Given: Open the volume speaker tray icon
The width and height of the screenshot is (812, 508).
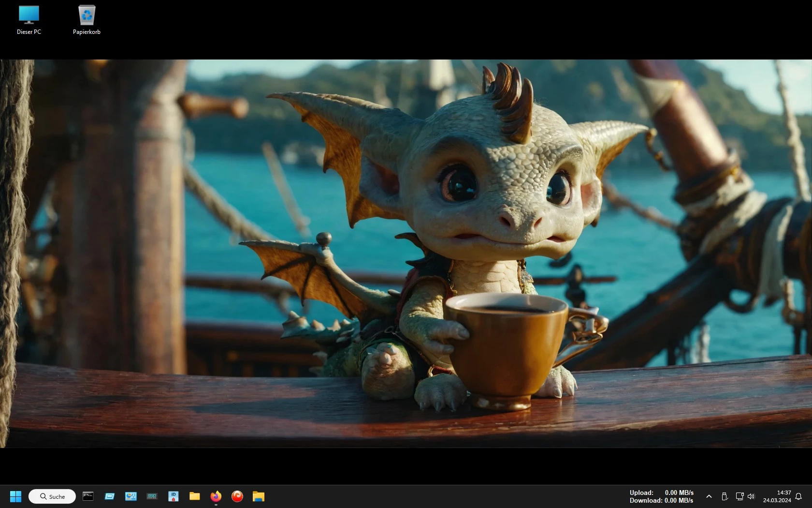Looking at the screenshot, I should [751, 496].
